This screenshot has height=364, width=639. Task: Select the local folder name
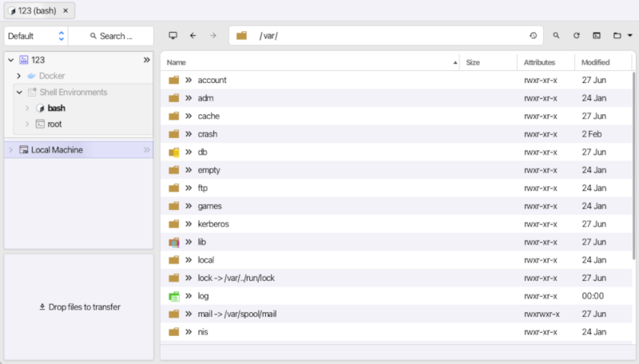tap(206, 260)
